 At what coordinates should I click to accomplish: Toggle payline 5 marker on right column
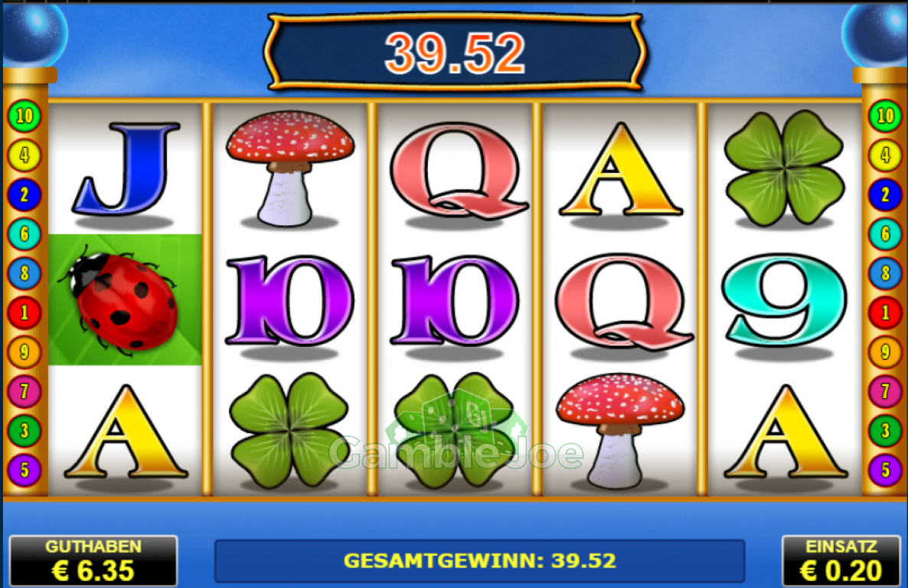pos(885,470)
